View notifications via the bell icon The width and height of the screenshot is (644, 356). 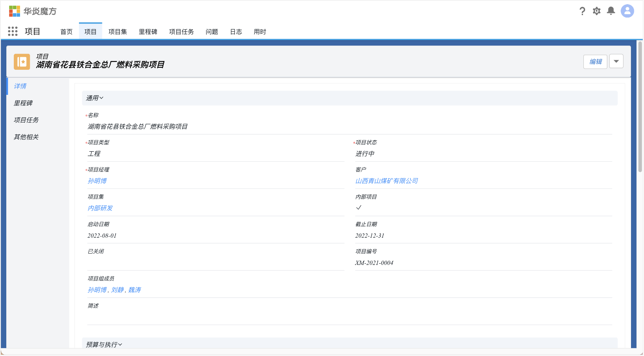(611, 11)
